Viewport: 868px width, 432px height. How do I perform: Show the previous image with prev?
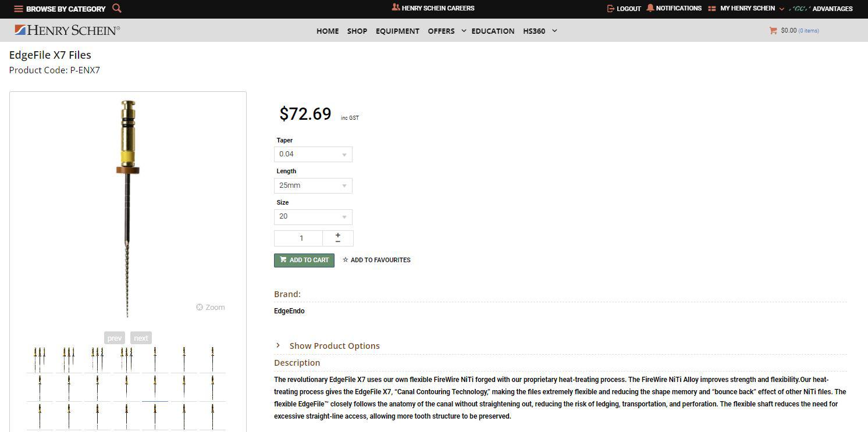pos(115,338)
